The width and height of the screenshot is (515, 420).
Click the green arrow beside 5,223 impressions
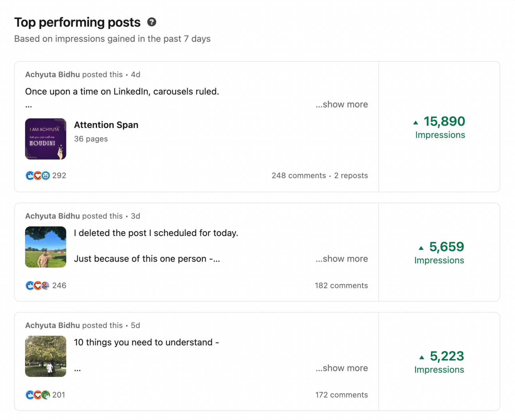(x=422, y=357)
